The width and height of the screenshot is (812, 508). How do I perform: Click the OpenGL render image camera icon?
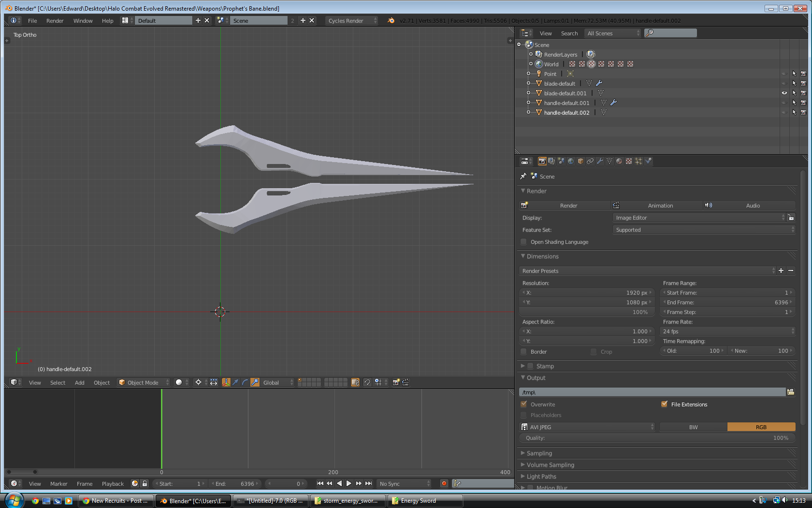point(396,382)
